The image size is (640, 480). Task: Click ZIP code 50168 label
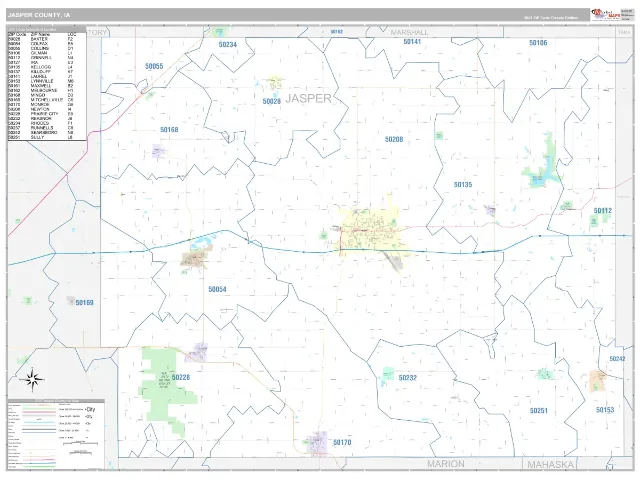[x=169, y=130]
